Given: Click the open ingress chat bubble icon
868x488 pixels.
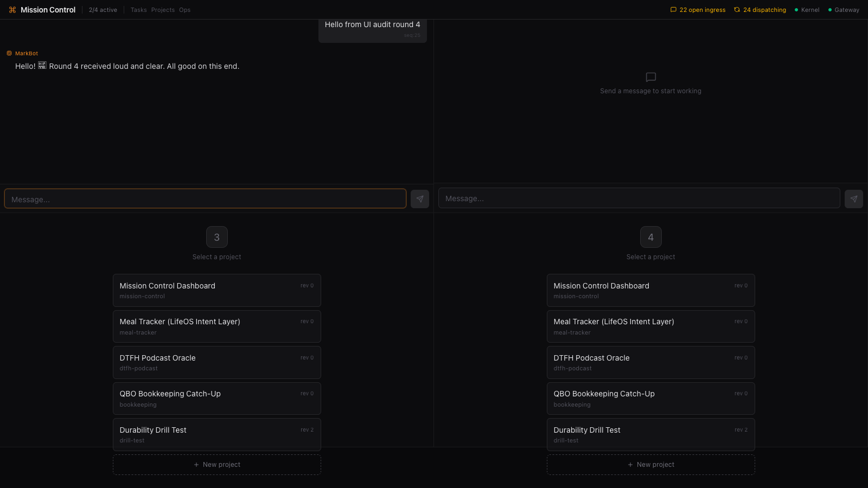Looking at the screenshot, I should [x=673, y=10].
